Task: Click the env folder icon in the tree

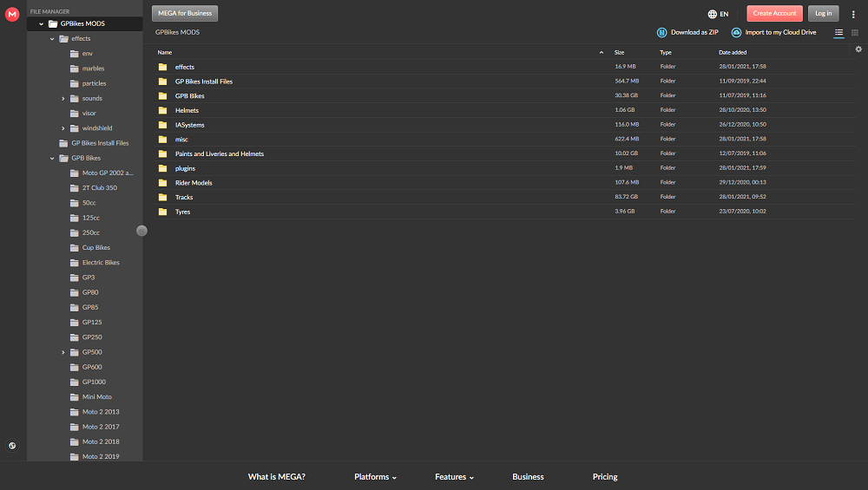Action: pos(74,54)
